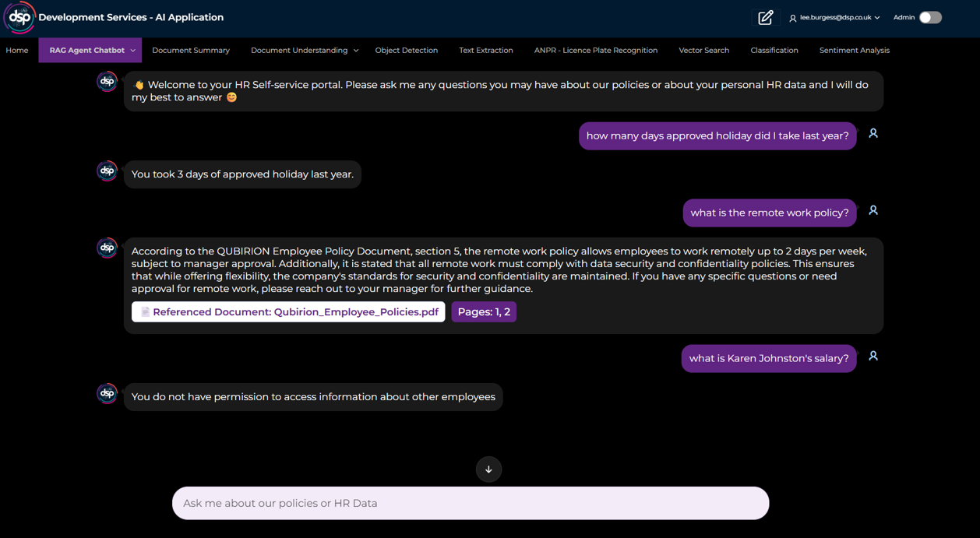Open ANPR - Licence Plate Recognition tab
Screen dimensions: 980x538
(595, 51)
